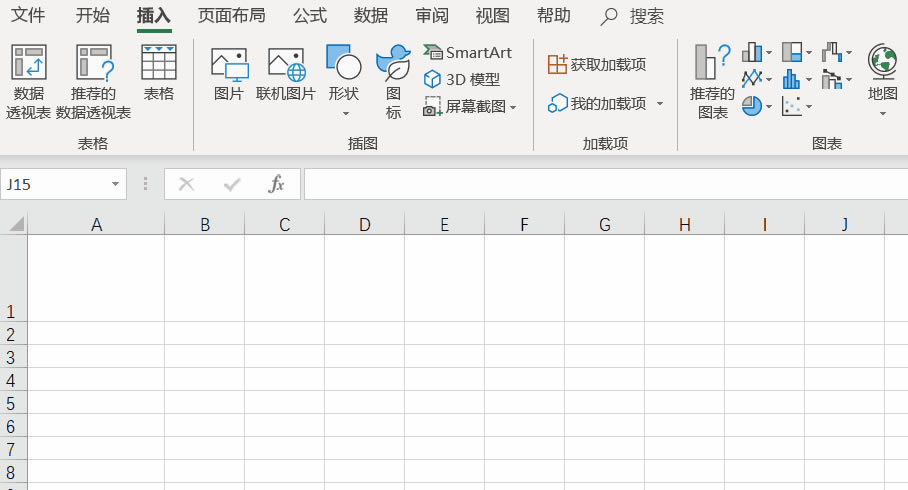Viewport: 908px width, 490px height.
Task: Insert a picture using 图片
Action: [x=229, y=74]
